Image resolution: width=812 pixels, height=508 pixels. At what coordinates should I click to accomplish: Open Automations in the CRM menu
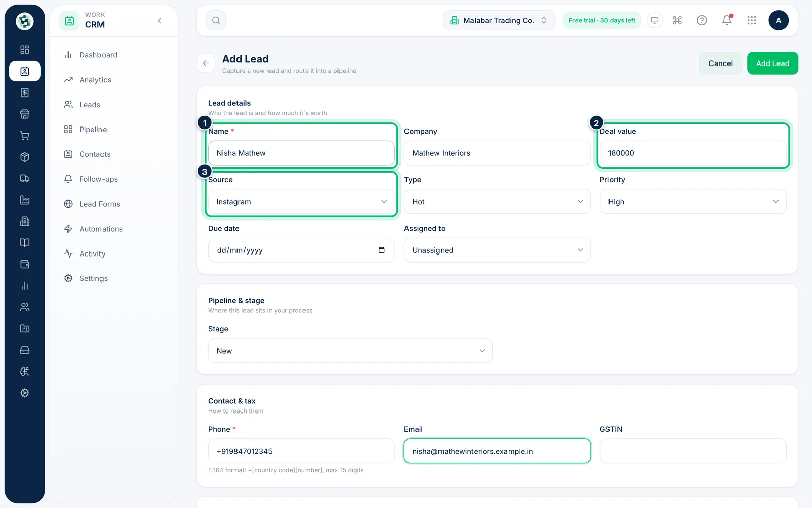(114, 229)
